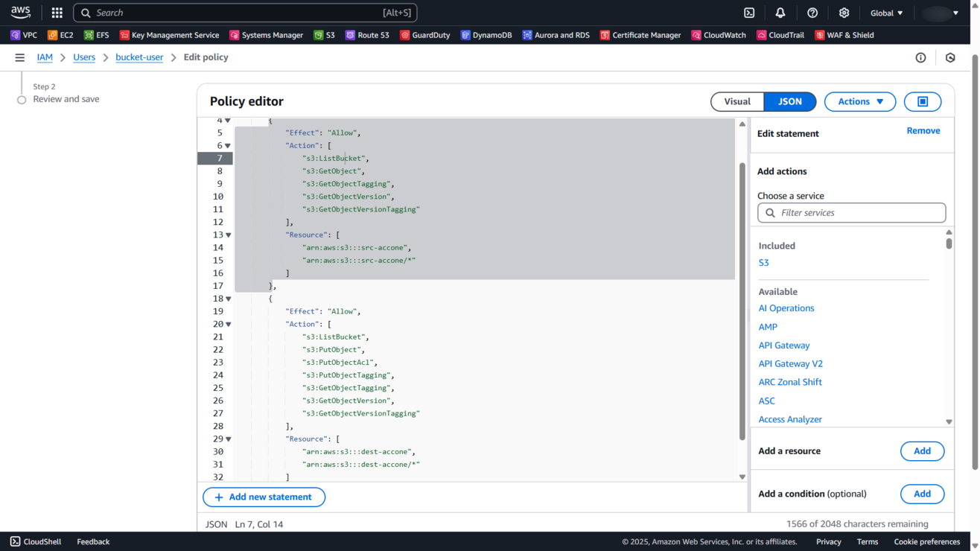Open CloudTrail shortcut
The width and height of the screenshot is (980, 551).
[x=780, y=35]
